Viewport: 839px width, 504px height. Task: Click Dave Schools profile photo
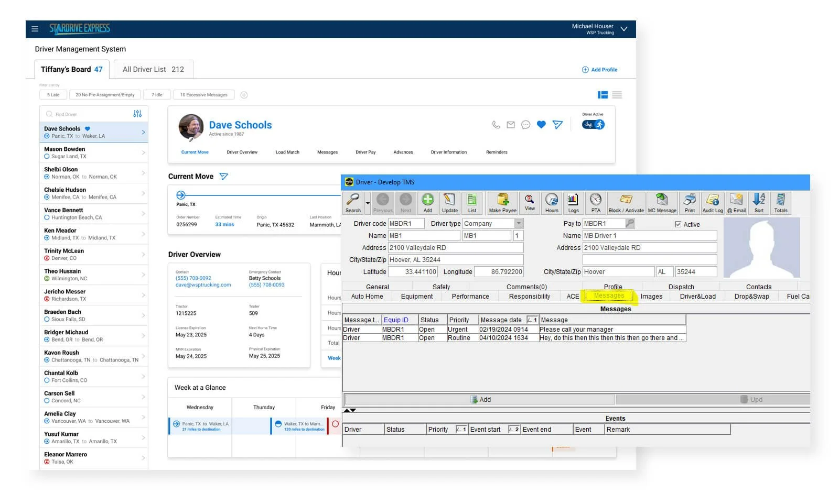(x=191, y=127)
